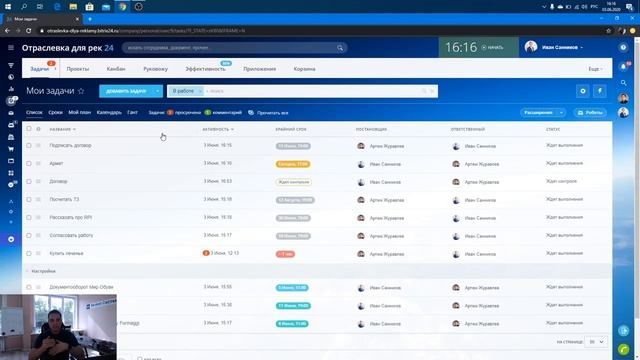Click the page vertical scrollbar

[637, 180]
